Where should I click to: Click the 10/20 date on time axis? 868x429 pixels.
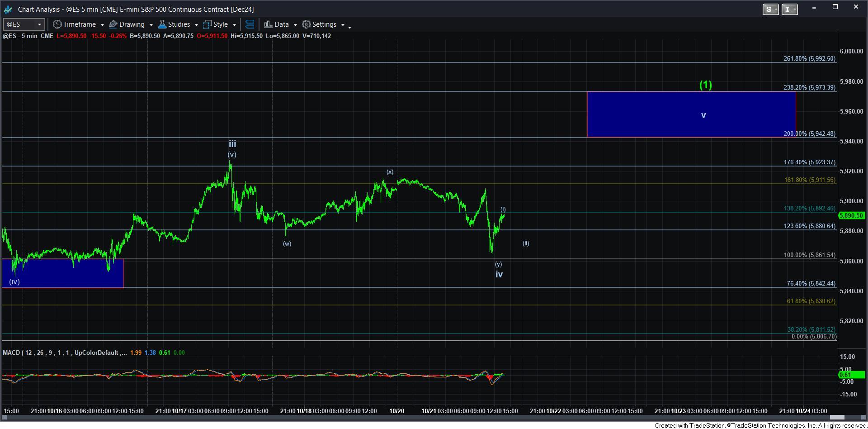(x=396, y=411)
